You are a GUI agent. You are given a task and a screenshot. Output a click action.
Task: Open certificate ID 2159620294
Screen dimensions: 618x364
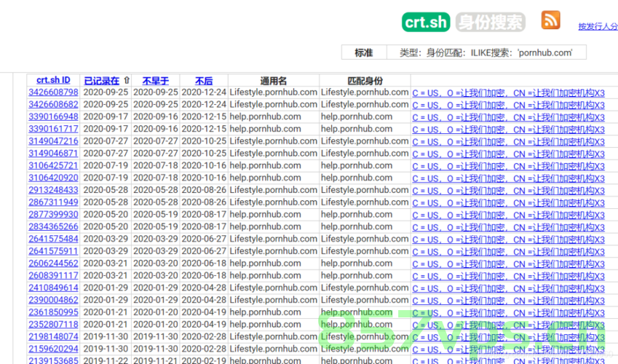pos(53,349)
